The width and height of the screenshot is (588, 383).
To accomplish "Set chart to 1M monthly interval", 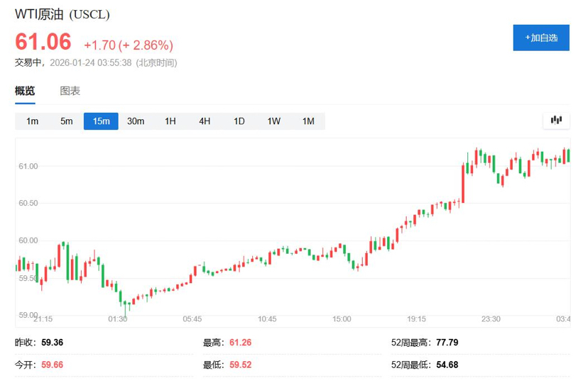I will click(308, 121).
